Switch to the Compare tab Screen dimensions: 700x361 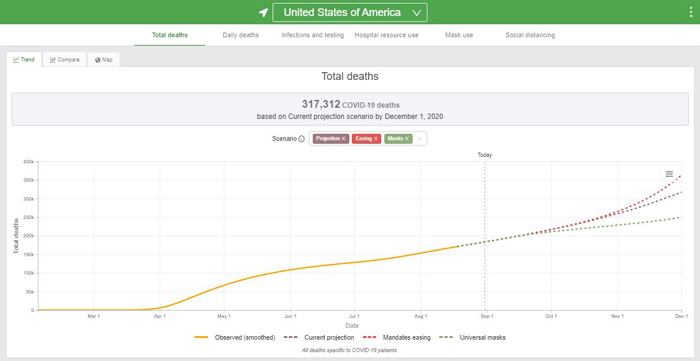click(65, 60)
